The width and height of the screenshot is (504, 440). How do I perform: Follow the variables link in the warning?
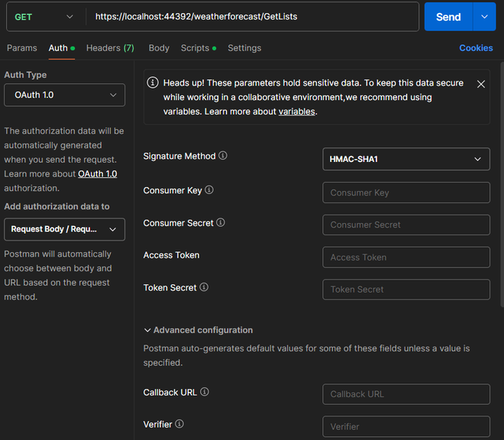(x=296, y=112)
